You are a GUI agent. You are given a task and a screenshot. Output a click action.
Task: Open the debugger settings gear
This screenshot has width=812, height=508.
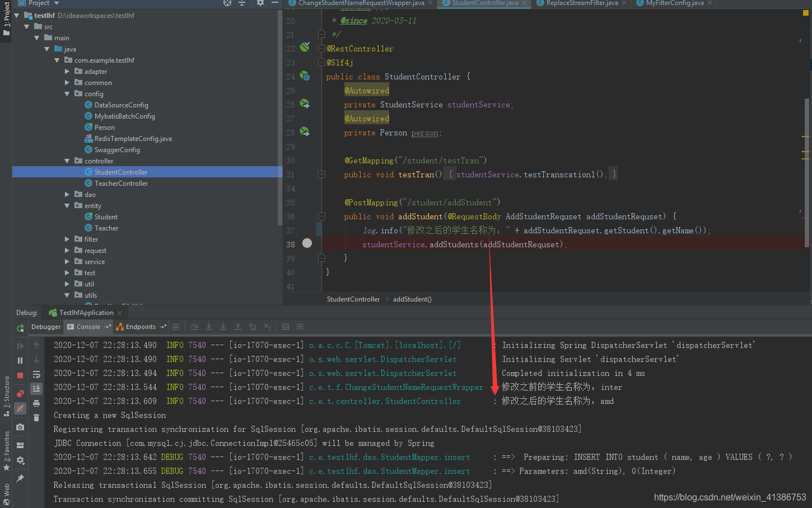click(x=20, y=460)
